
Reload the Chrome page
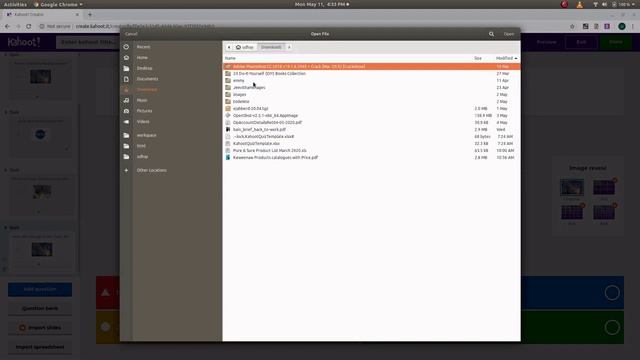[x=29, y=26]
